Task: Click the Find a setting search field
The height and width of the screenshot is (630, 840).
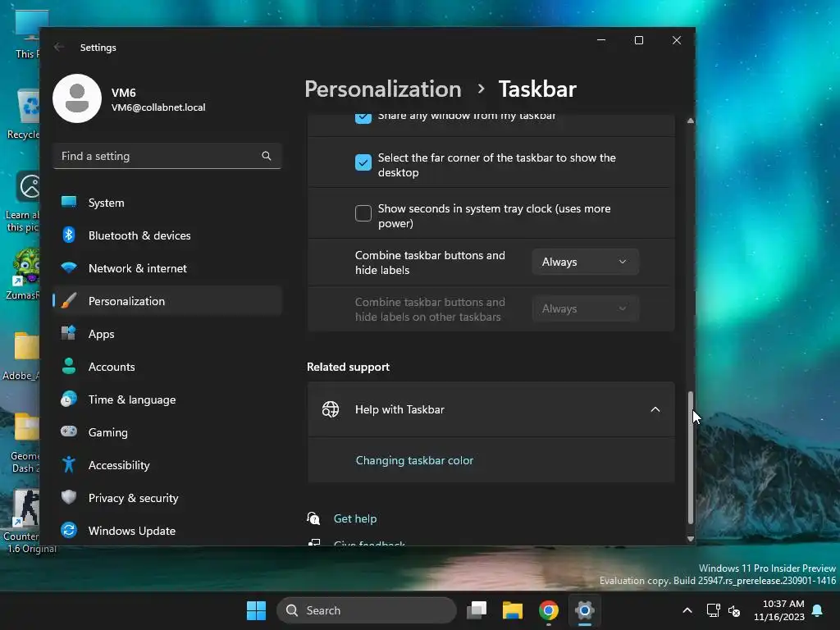Action: coord(167,156)
